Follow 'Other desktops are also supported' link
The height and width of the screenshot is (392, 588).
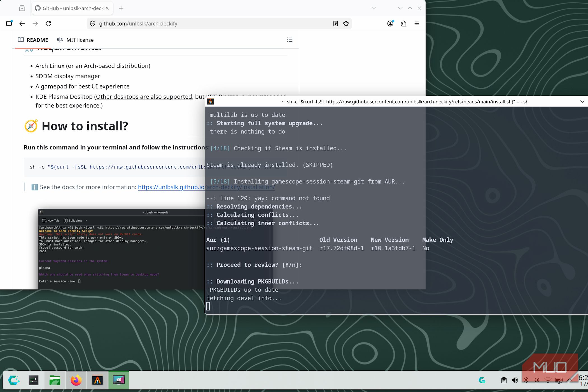tap(144, 97)
